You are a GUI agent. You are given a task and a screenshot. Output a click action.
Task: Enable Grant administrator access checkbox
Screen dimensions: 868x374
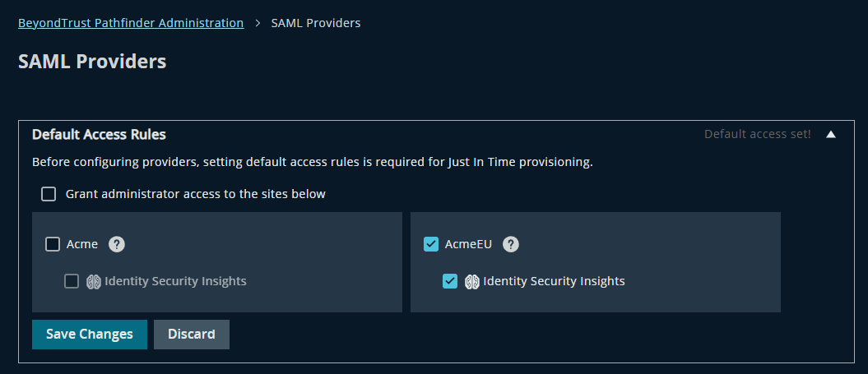(49, 194)
